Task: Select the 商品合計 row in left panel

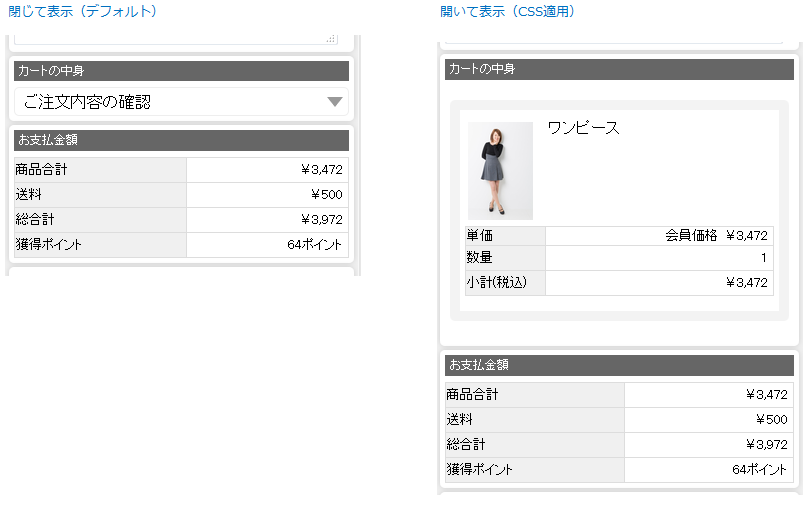Action: (181, 170)
